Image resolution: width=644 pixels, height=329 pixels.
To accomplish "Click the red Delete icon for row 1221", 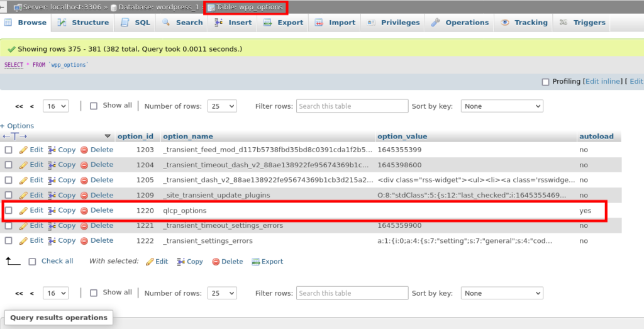I will (84, 226).
